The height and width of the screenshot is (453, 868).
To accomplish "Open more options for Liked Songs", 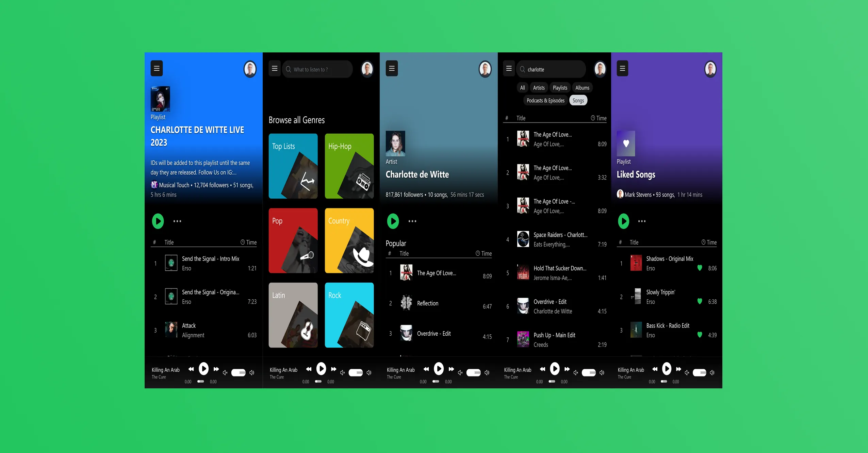I will coord(642,221).
